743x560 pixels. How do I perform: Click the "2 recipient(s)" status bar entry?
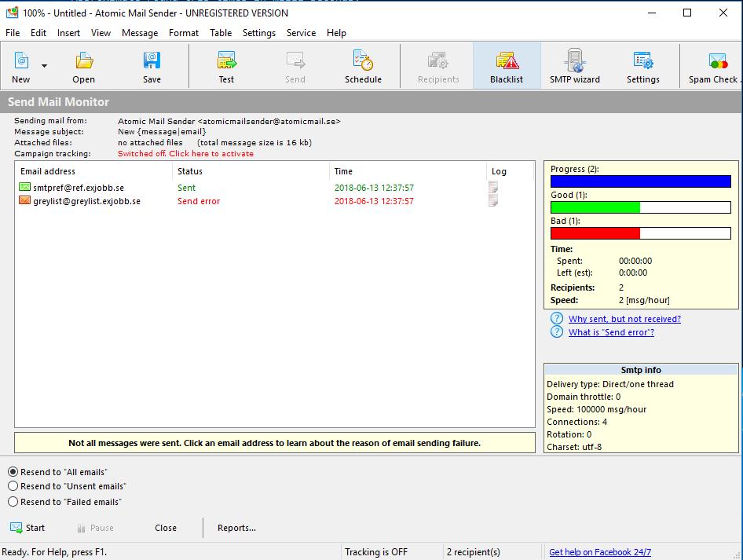click(x=474, y=552)
